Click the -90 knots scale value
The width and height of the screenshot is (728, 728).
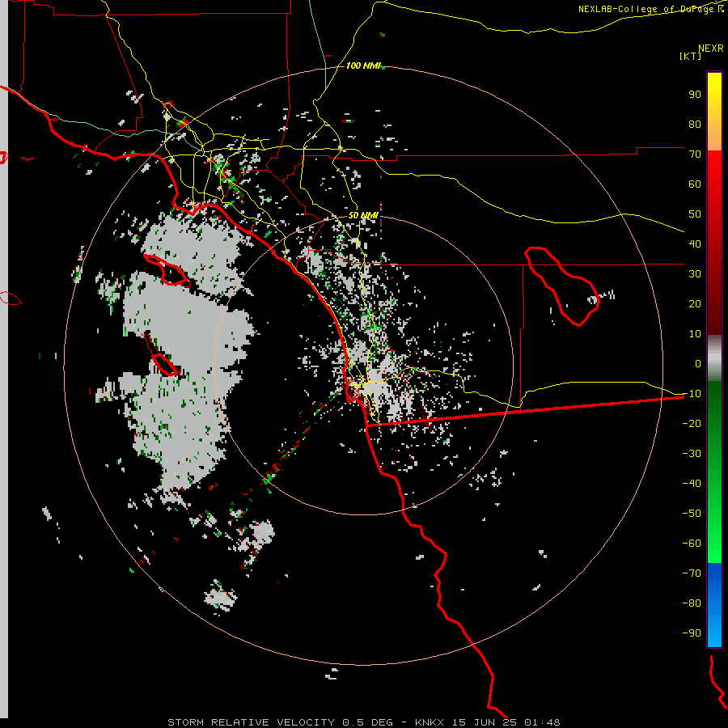pos(692,633)
